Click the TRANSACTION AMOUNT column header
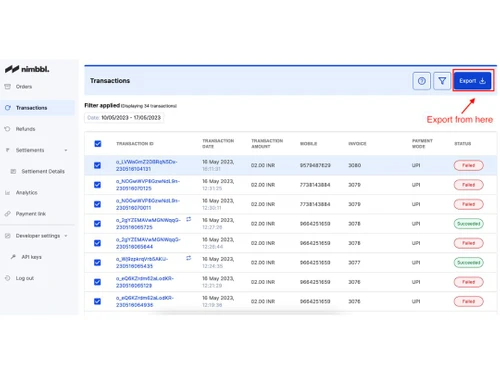Screen dimensions: 500x375 click(267, 144)
